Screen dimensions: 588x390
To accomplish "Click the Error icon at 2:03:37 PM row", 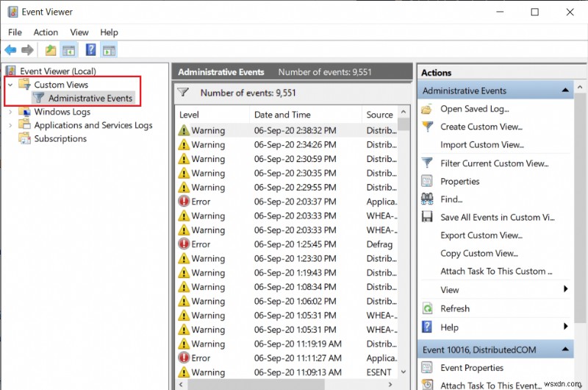I will [184, 202].
